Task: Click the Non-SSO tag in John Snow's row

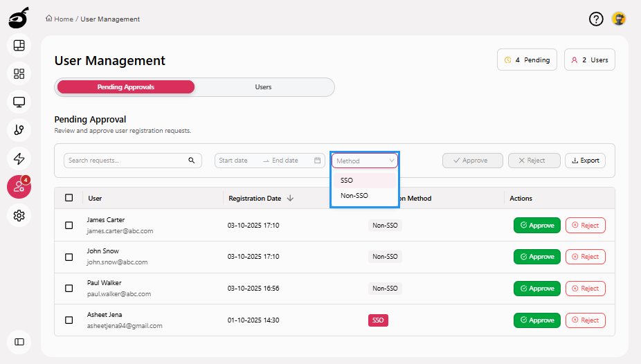Action: [x=385, y=257]
